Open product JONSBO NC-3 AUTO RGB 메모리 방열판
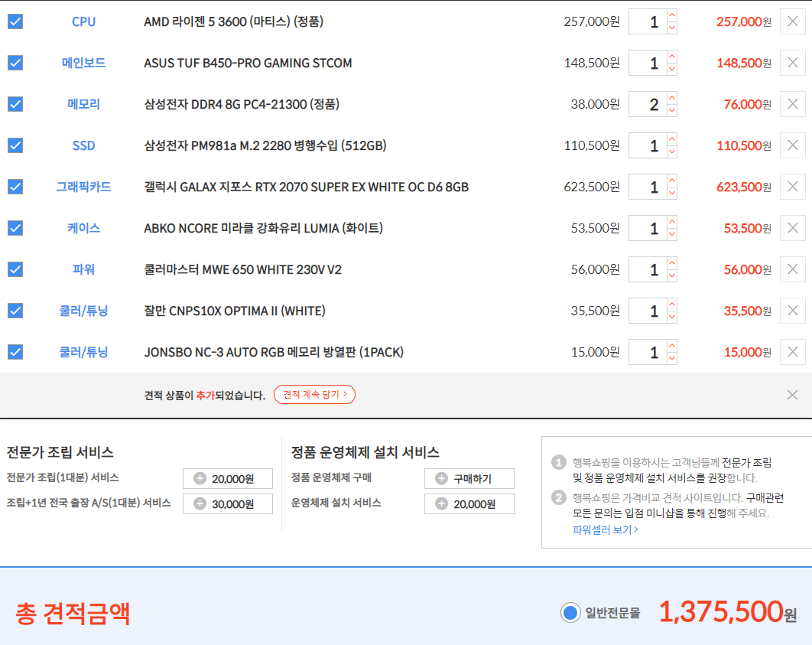Screen dimensions: 812x645 tap(274, 352)
